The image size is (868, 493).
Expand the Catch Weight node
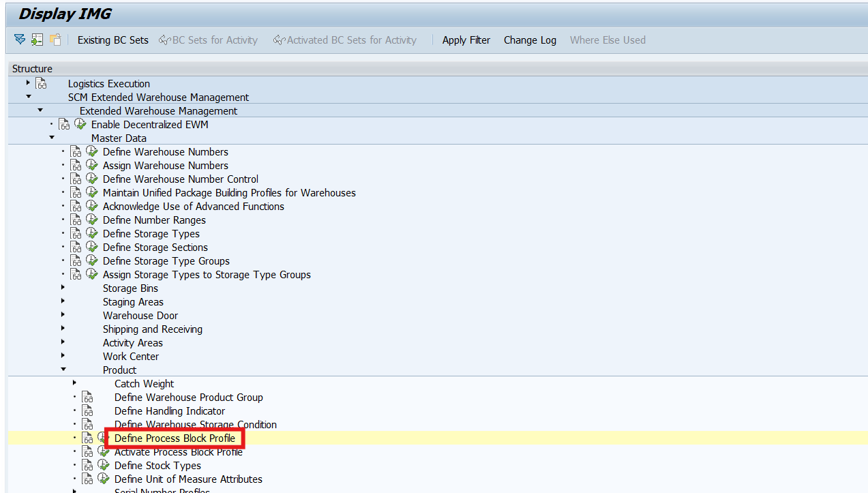point(74,383)
